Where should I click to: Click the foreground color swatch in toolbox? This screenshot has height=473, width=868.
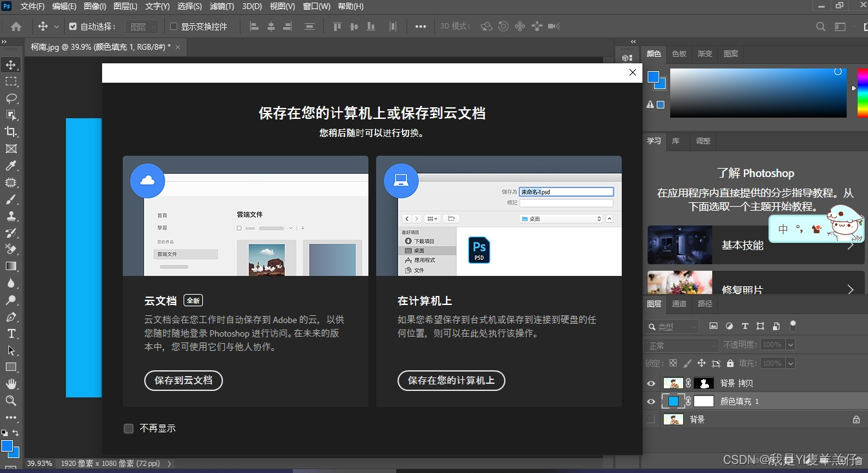[7, 446]
